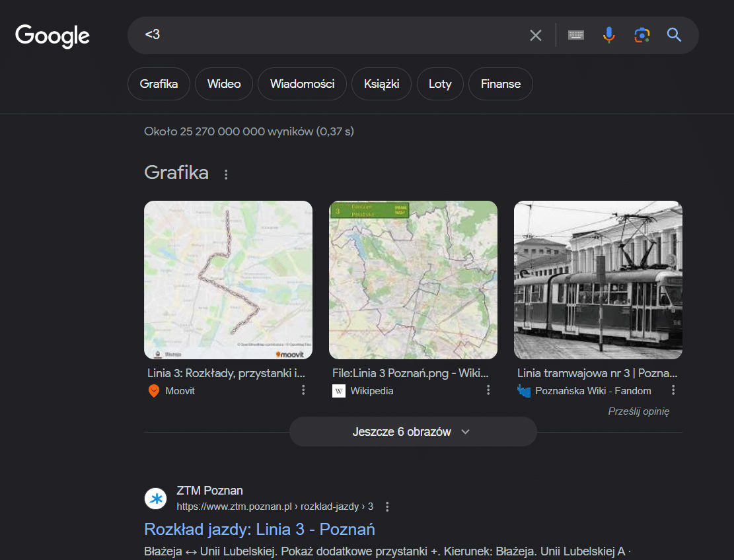This screenshot has width=734, height=560.
Task: Open the 'Rozkład jazdy: Linia 3 - Poznań' result
Action: tap(260, 529)
